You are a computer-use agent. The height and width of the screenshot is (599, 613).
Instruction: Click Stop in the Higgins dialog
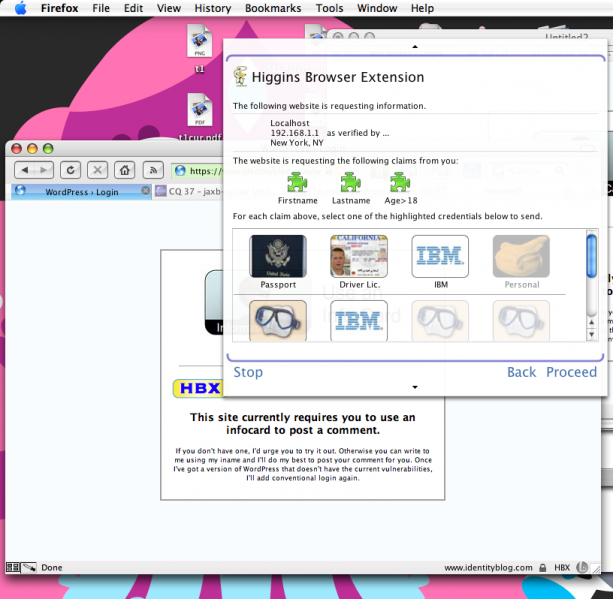click(248, 372)
